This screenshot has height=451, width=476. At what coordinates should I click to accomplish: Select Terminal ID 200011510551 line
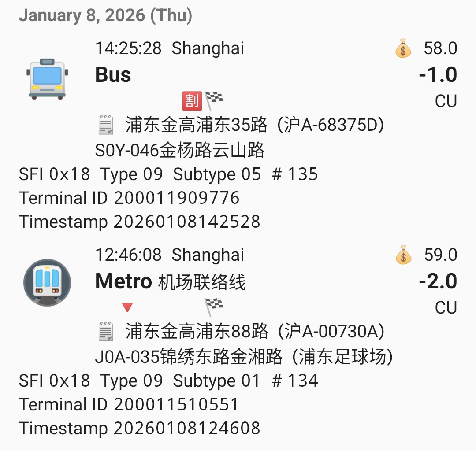point(129,404)
